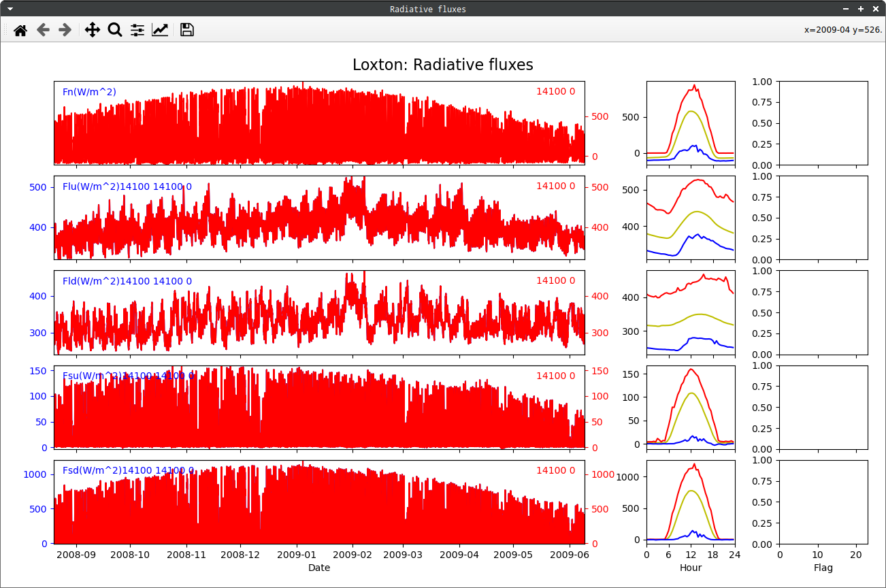Click the 'Flu(W/m^2)14100 14100 0' label
The image size is (886, 588).
tap(127, 186)
